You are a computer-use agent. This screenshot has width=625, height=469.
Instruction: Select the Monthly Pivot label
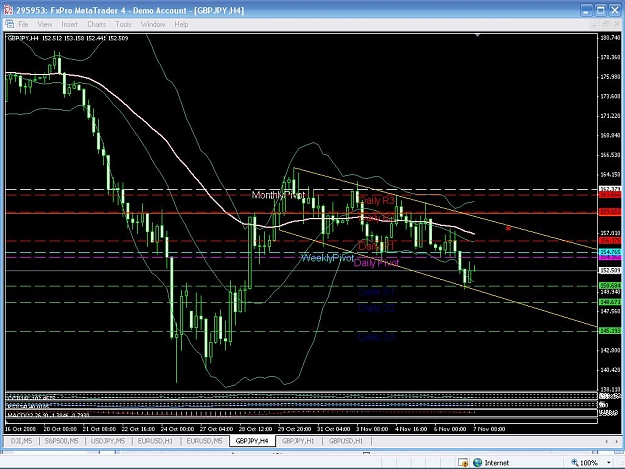click(x=279, y=195)
